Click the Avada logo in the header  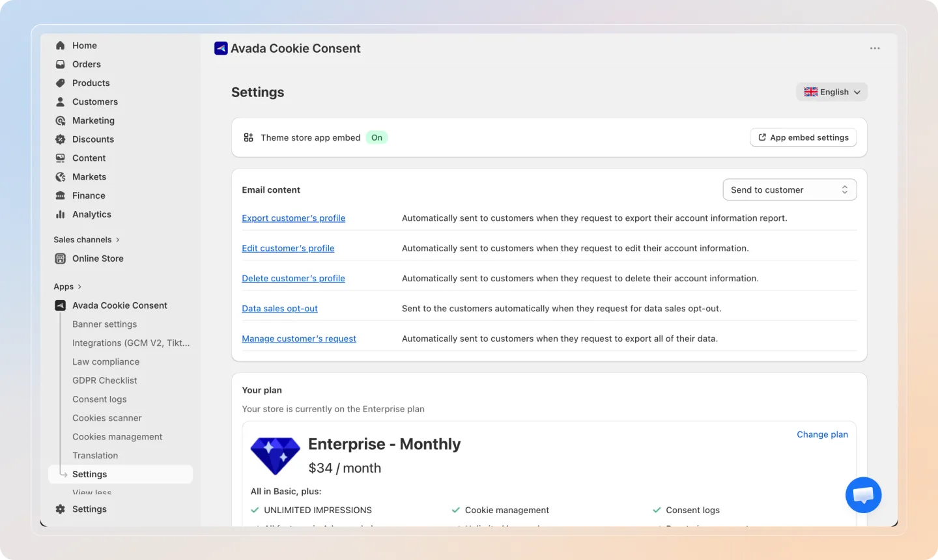[221, 48]
